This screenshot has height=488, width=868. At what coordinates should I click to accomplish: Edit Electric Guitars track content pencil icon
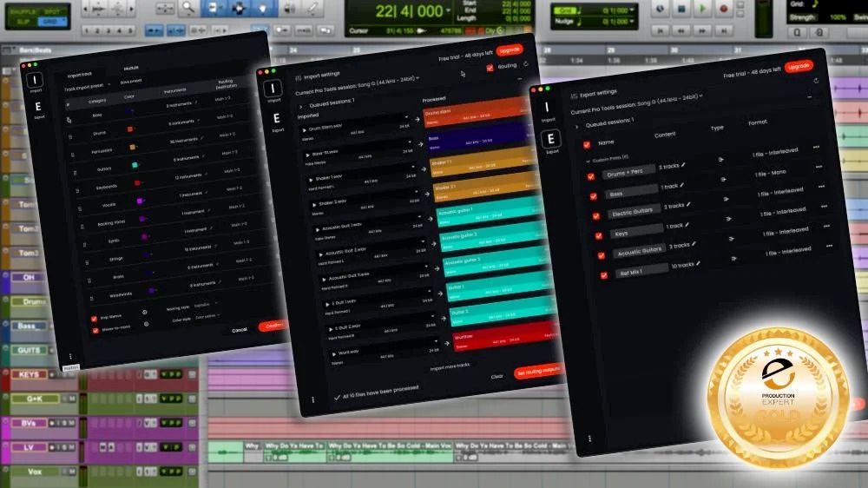(688, 204)
